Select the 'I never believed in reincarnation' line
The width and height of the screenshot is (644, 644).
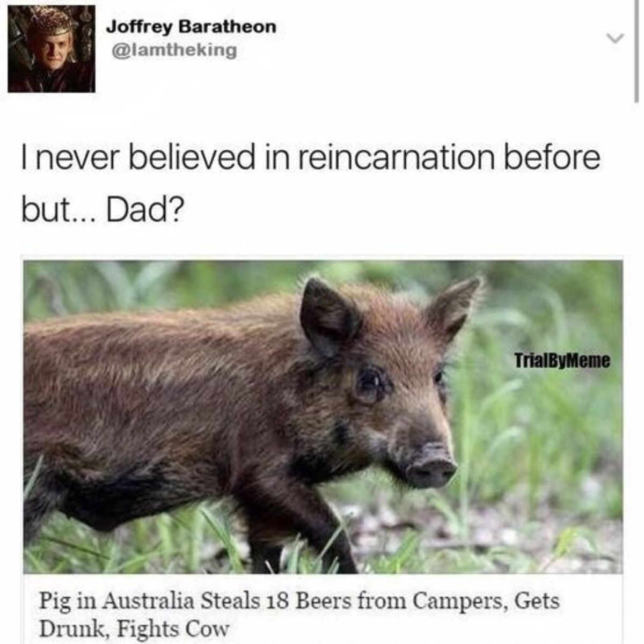(x=310, y=158)
